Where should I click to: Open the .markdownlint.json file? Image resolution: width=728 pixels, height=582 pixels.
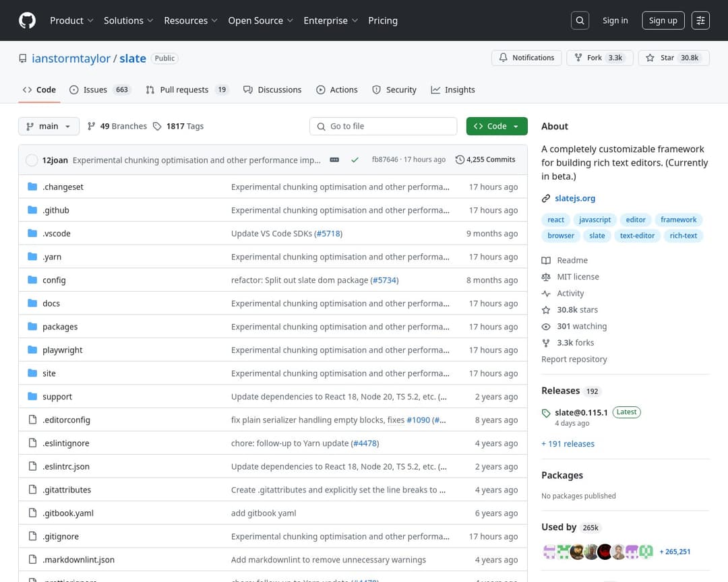click(78, 560)
